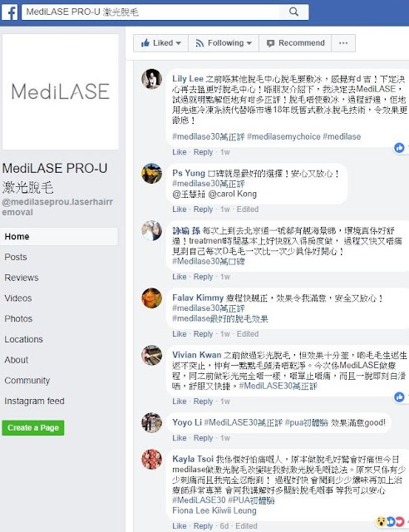Screen dimensions: 409x532
Task: Click Kayla Tsoi's profile picture
Action: click(x=151, y=459)
